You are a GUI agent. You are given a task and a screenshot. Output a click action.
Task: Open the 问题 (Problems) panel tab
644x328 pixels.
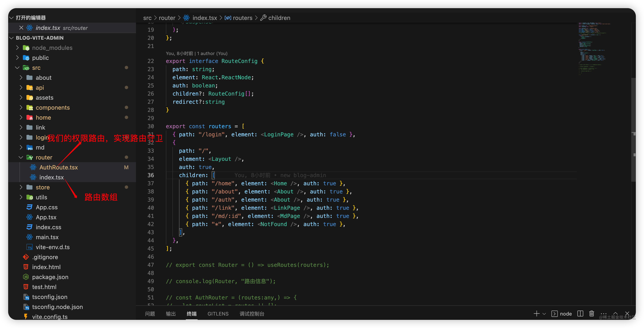[x=150, y=314]
